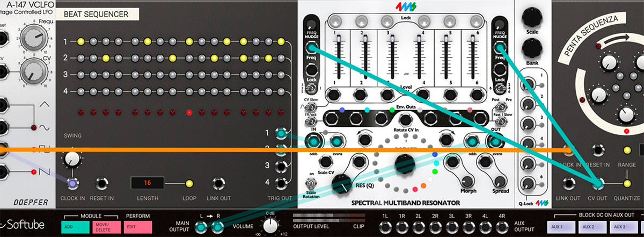This screenshot has height=237, width=644.
Task: Toggle AUX 3 block DC button
Action: click(x=623, y=227)
